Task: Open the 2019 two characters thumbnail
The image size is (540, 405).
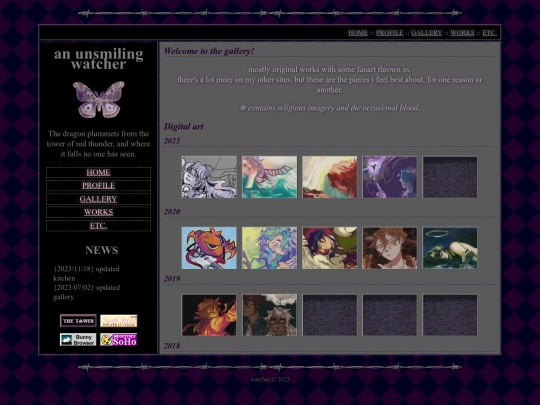Action: (269, 315)
